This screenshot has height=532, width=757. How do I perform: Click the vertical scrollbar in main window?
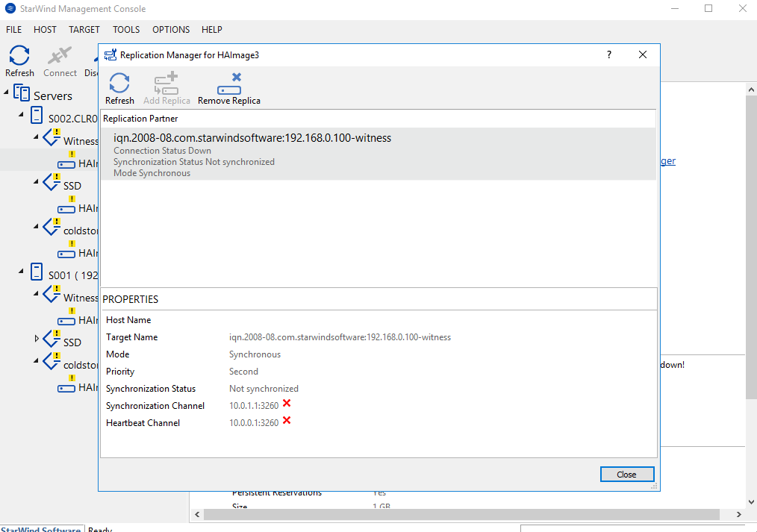751,247
